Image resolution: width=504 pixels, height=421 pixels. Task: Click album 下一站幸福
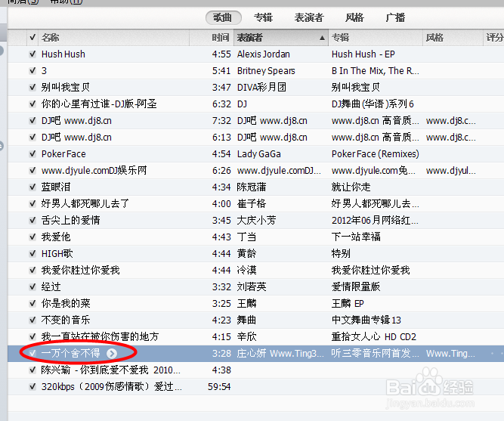(x=356, y=237)
